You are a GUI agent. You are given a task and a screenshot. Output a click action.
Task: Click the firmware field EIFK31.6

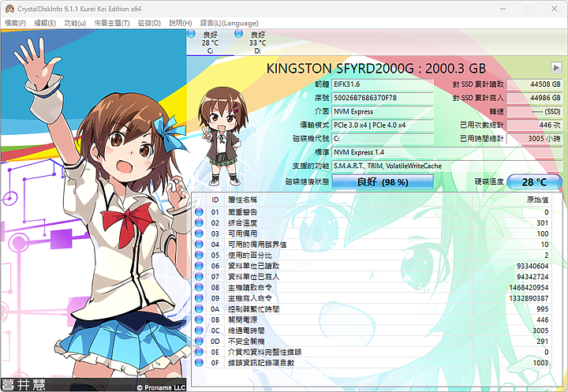click(383, 84)
